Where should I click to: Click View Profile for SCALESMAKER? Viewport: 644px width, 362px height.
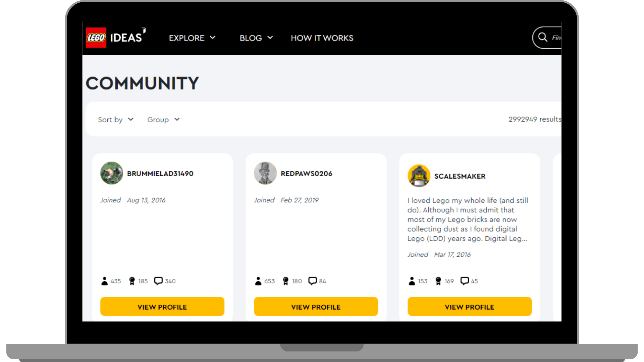point(469,306)
